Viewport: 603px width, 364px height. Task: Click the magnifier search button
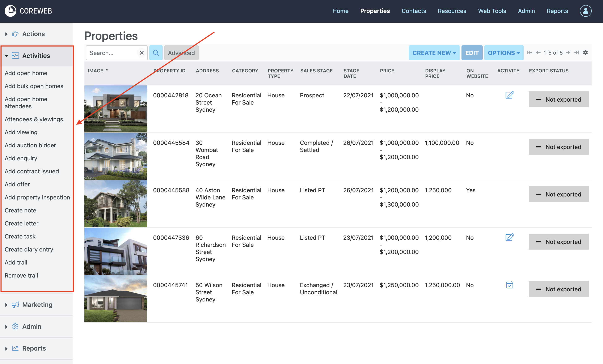click(x=156, y=53)
